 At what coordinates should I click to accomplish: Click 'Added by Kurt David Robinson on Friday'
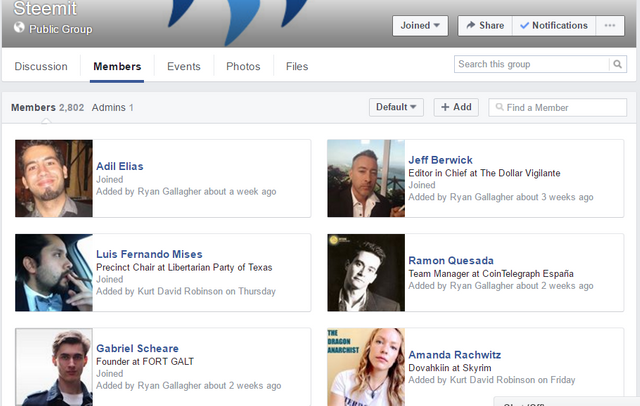[492, 380]
